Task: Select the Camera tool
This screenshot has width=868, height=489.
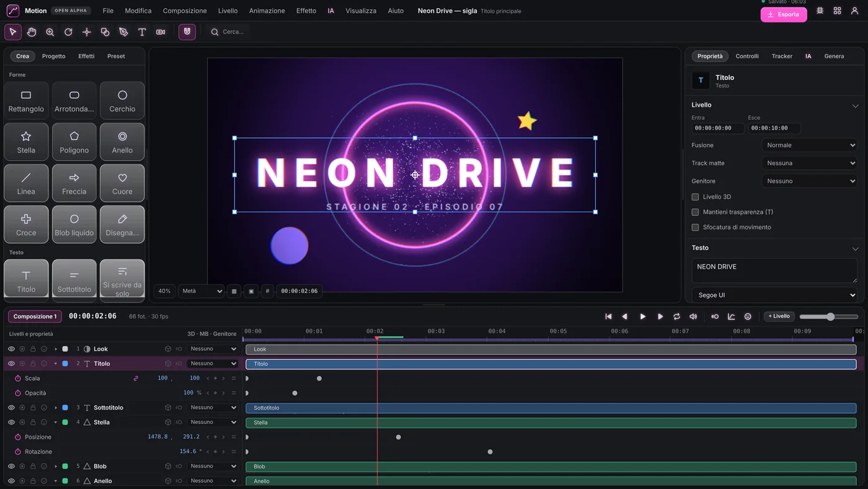Action: pyautogui.click(x=161, y=32)
